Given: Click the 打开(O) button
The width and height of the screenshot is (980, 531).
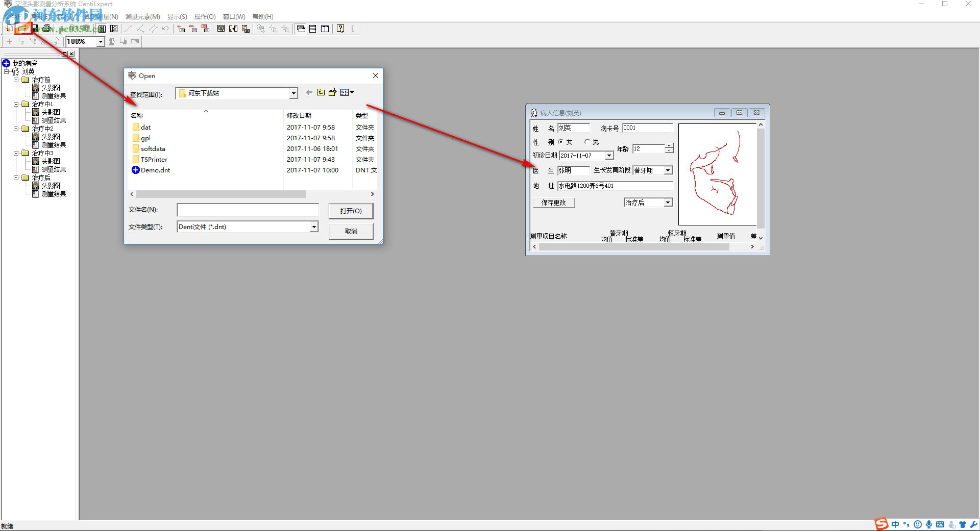Looking at the screenshot, I should tap(351, 211).
